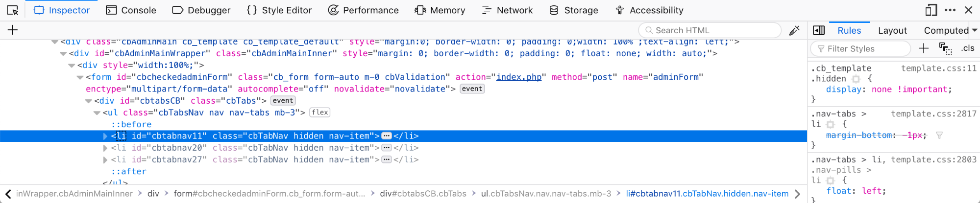
Task: Toggle the sidebar pane split icon
Action: (x=819, y=30)
